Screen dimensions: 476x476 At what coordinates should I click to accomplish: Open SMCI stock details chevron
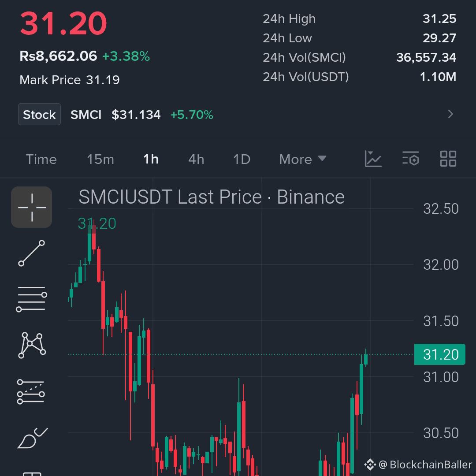(x=450, y=114)
